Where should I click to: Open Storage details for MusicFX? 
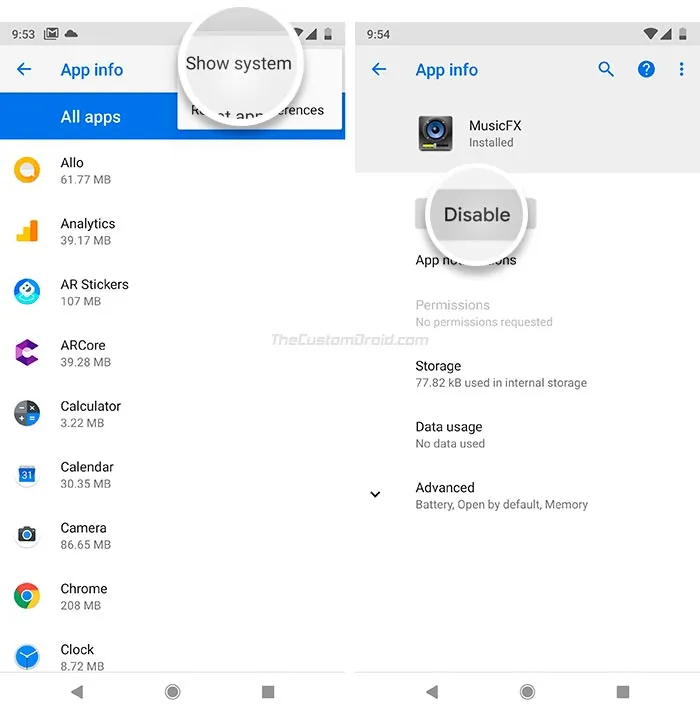coord(527,374)
